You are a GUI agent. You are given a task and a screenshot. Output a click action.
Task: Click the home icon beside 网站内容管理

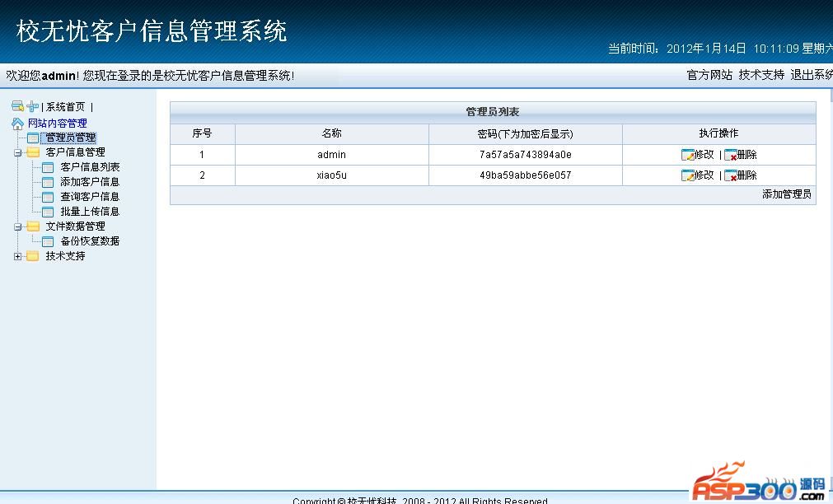17,124
